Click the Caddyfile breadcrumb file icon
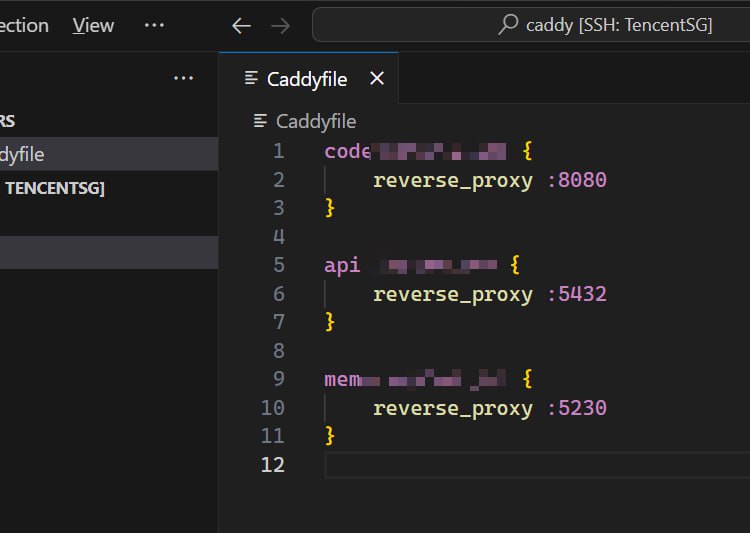Viewport: 750px width, 533px height. pos(261,121)
